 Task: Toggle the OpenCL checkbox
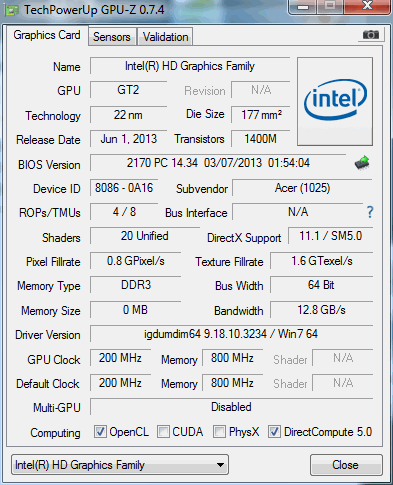click(x=100, y=432)
